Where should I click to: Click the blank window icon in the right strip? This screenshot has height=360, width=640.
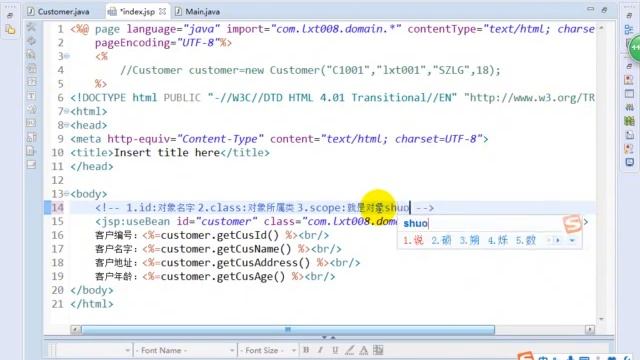tap(629, 94)
